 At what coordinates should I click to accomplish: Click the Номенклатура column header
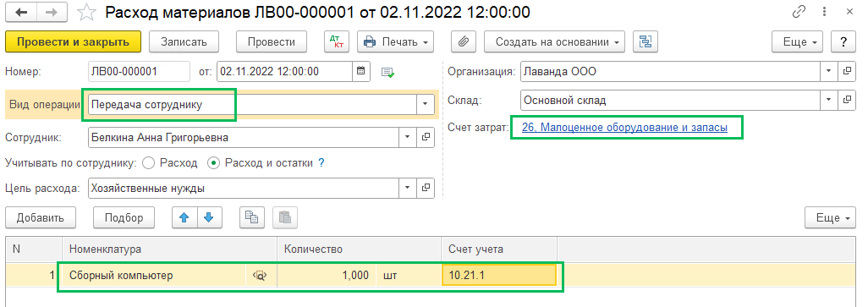pos(170,249)
